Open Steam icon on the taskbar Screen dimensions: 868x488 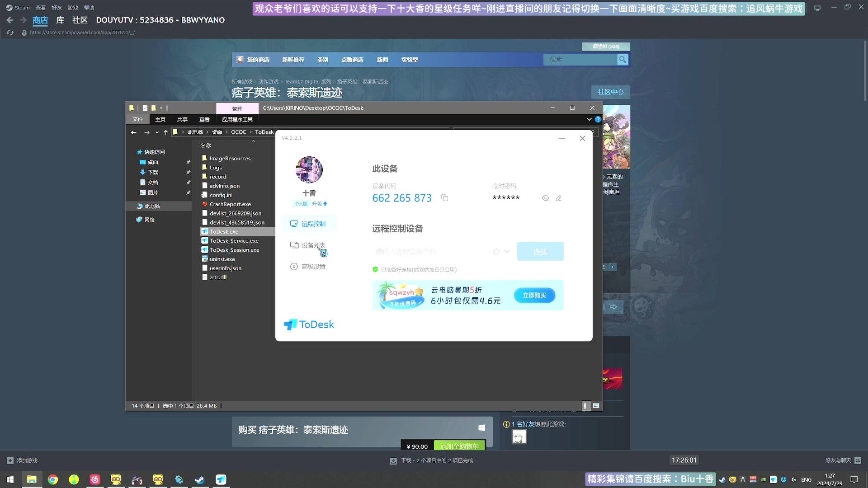click(200, 479)
